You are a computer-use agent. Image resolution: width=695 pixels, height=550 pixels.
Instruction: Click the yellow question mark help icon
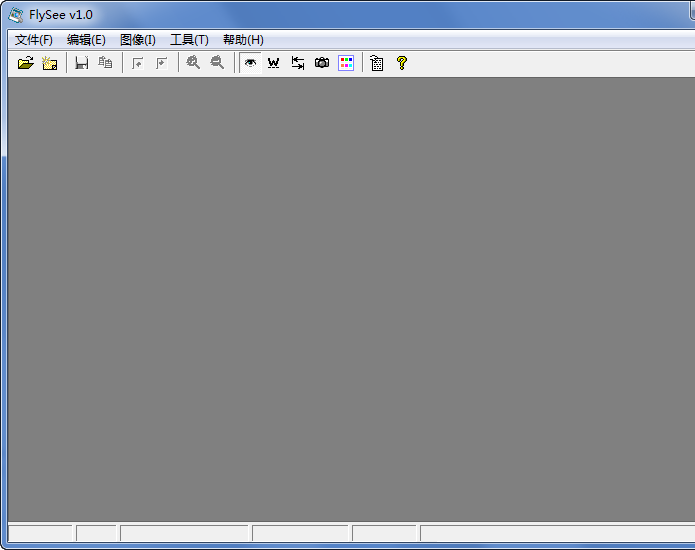pyautogui.click(x=402, y=63)
